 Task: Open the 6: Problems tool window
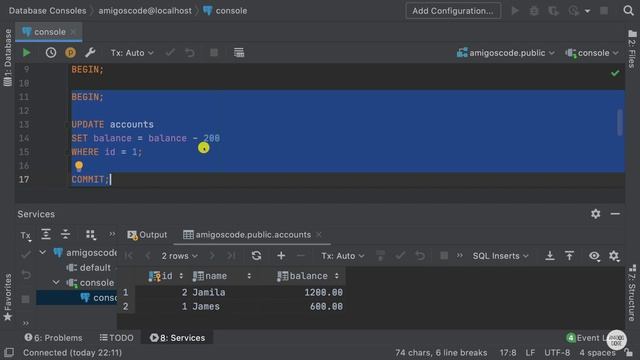tap(53, 338)
